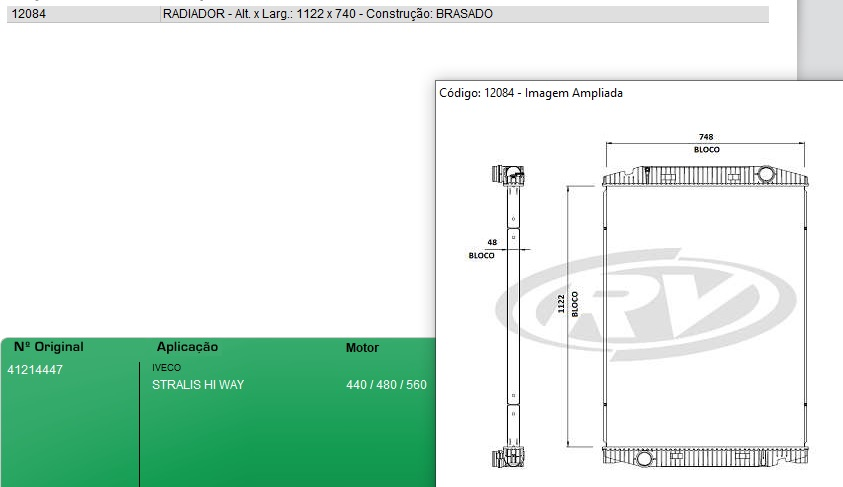Click the 'Nº Original' column header
This screenshot has width=843, height=487.
(49, 347)
